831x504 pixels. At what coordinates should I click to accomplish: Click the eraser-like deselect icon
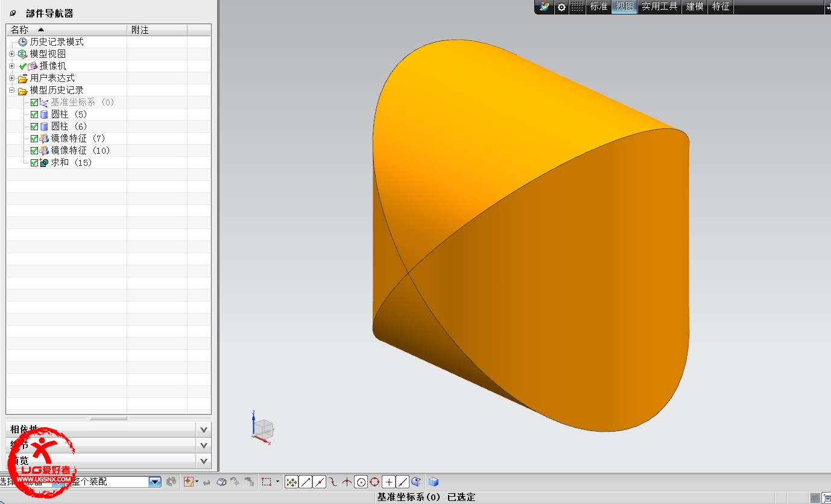point(221,482)
